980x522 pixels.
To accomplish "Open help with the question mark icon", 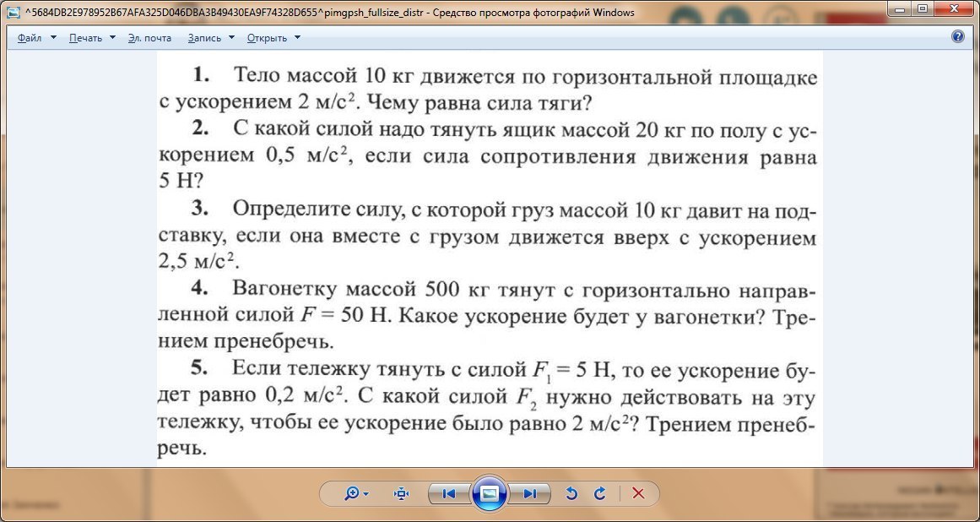I will [x=957, y=36].
